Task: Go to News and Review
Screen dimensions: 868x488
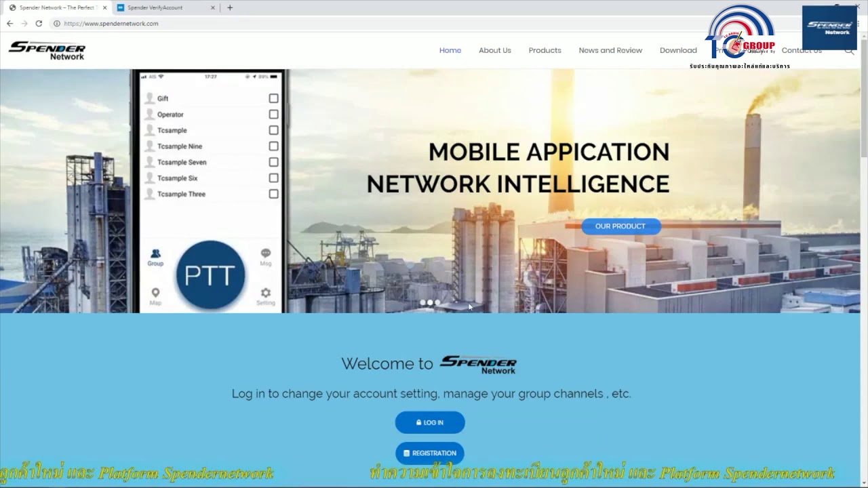Action: pyautogui.click(x=610, y=50)
